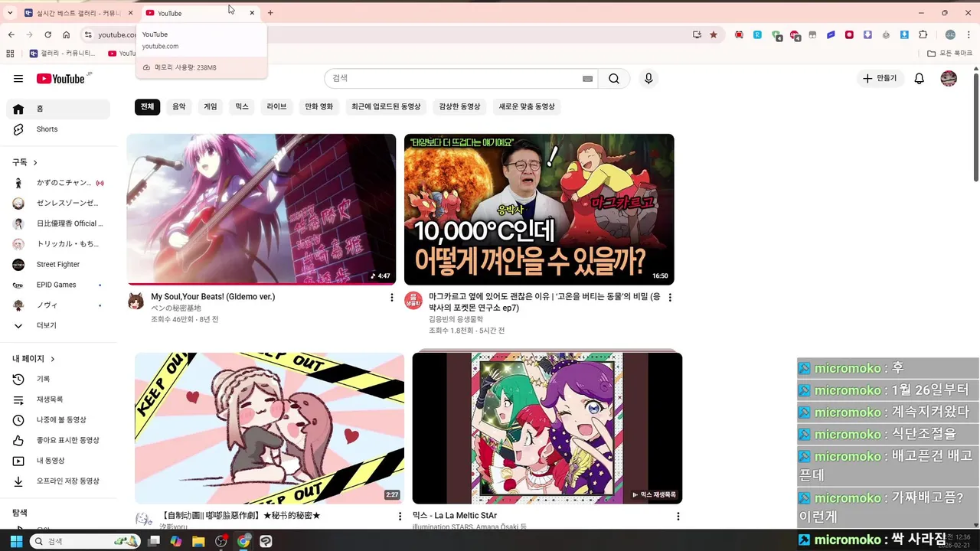Image resolution: width=980 pixels, height=551 pixels.
Task: Open My Soul,Your Beats! video thumbnail
Action: 261,209
